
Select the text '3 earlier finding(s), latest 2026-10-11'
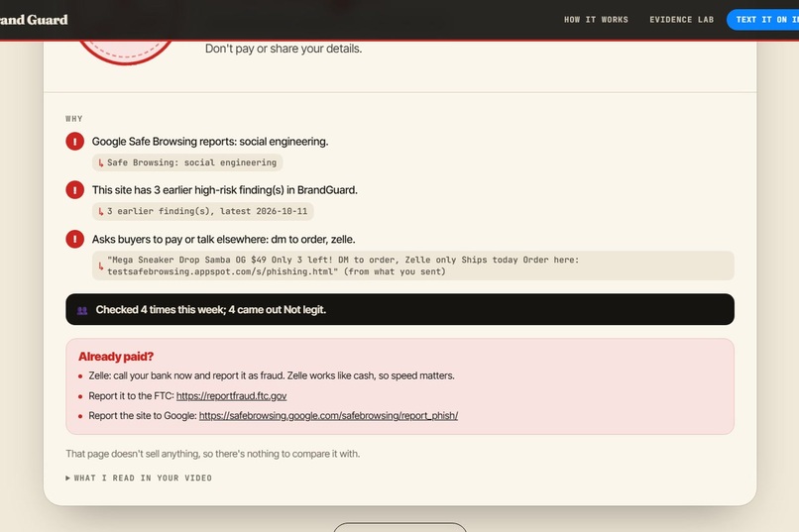pyautogui.click(x=207, y=211)
